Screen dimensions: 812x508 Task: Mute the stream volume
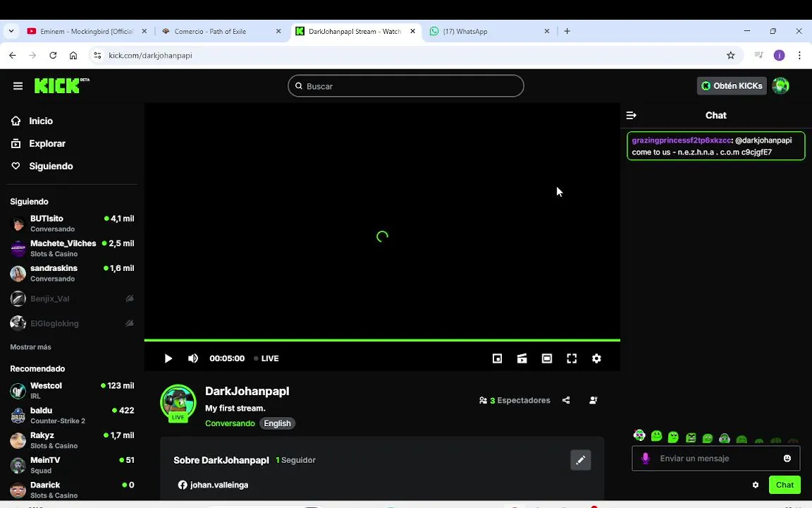pos(192,358)
